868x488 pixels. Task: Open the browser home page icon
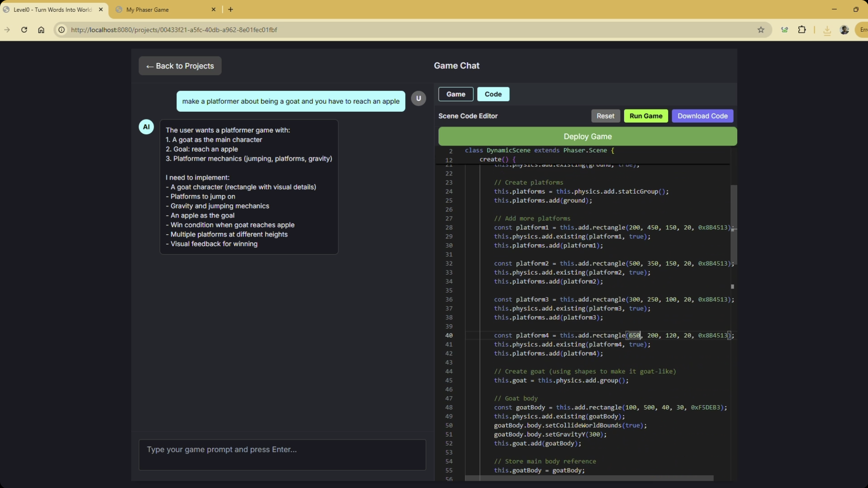point(41,30)
